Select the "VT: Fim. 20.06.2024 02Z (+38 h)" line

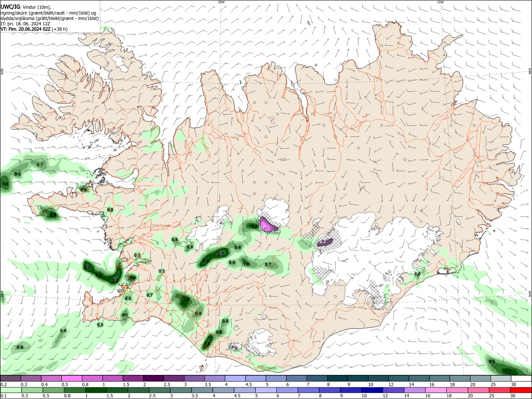pos(34,29)
